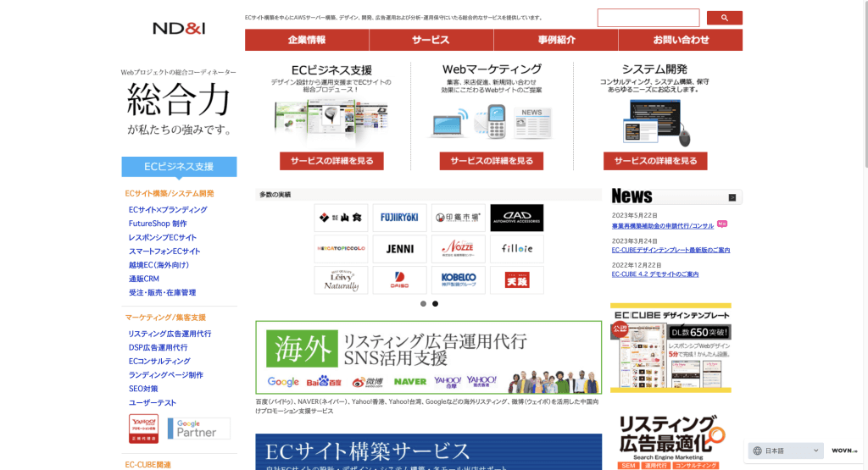Click the Nozze client logo
The height and width of the screenshot is (470, 868).
point(459,249)
